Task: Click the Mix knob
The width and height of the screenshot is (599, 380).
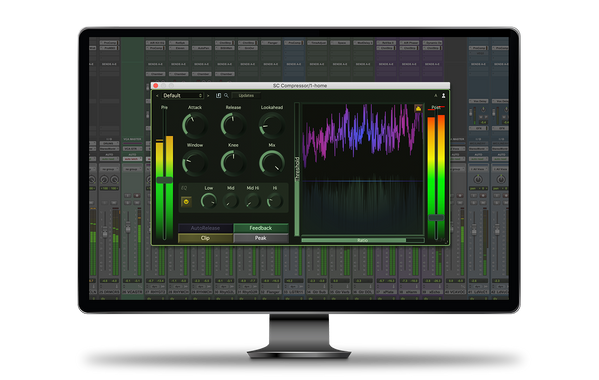Action: (272, 163)
